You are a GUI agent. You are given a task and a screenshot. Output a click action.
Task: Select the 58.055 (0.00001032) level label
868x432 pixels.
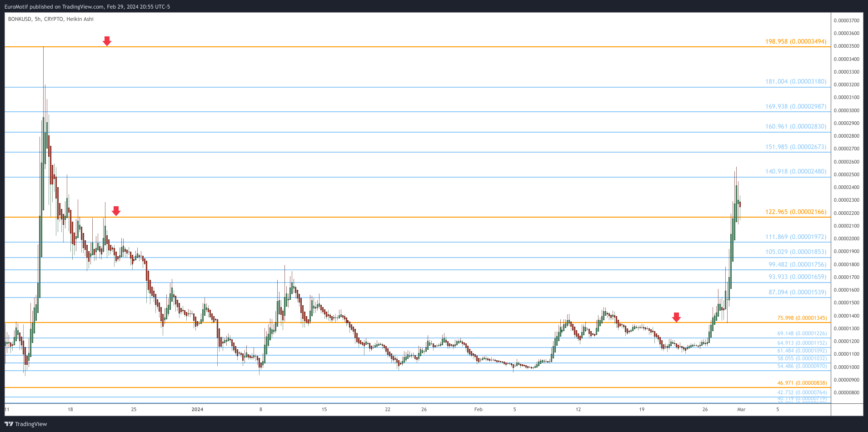(802, 358)
